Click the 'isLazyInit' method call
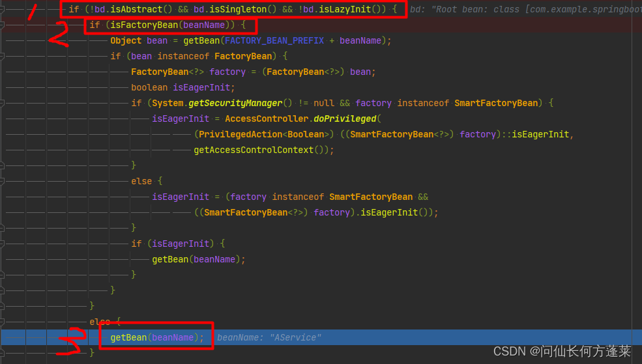This screenshot has height=364, width=642. (x=345, y=9)
